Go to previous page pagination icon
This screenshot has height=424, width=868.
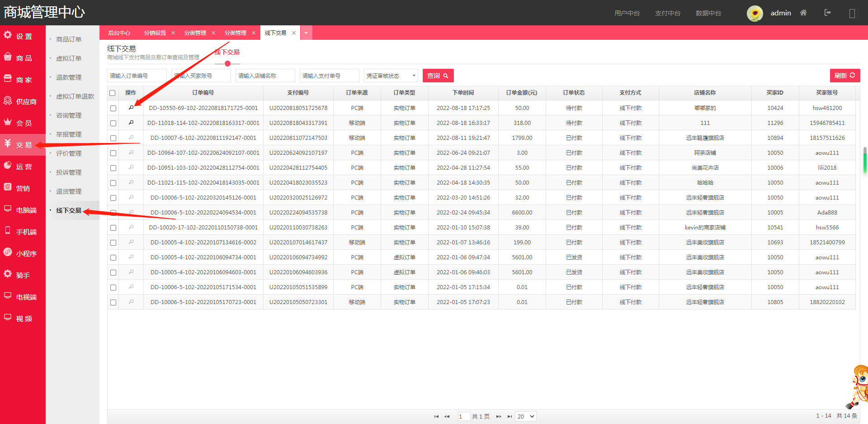pyautogui.click(x=447, y=416)
